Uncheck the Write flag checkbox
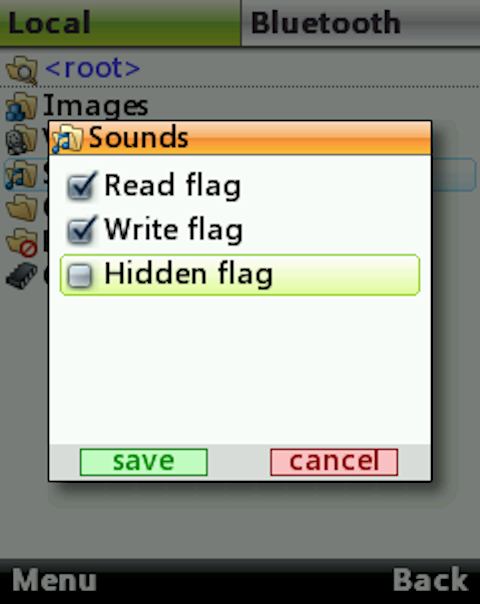 click(81, 230)
